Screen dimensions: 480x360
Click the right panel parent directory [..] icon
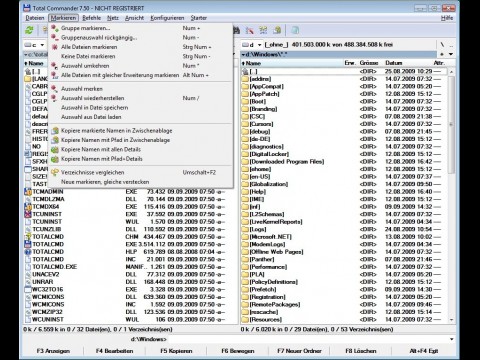[x=245, y=71]
